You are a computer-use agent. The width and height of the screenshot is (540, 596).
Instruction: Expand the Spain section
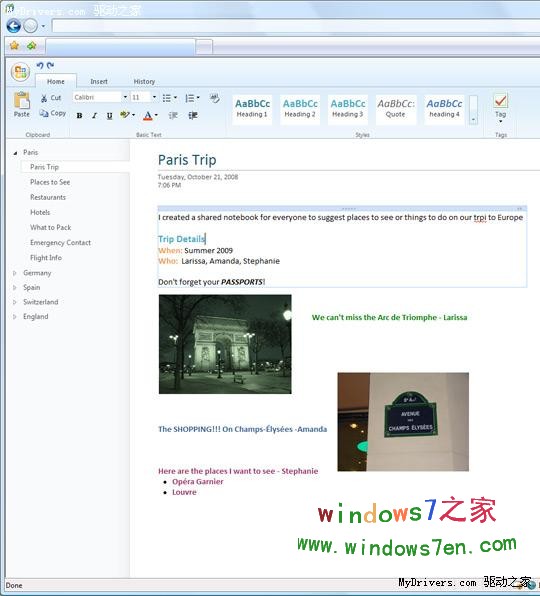click(15, 288)
